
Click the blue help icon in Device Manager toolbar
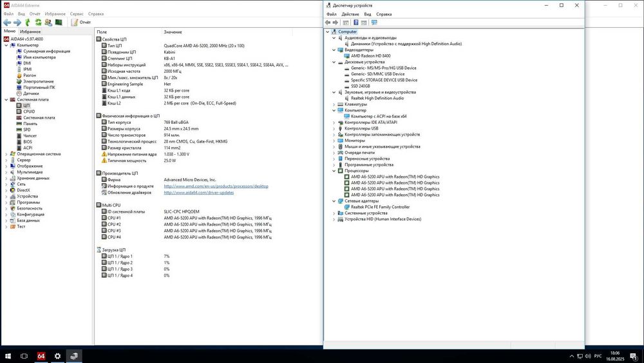pyautogui.click(x=356, y=23)
